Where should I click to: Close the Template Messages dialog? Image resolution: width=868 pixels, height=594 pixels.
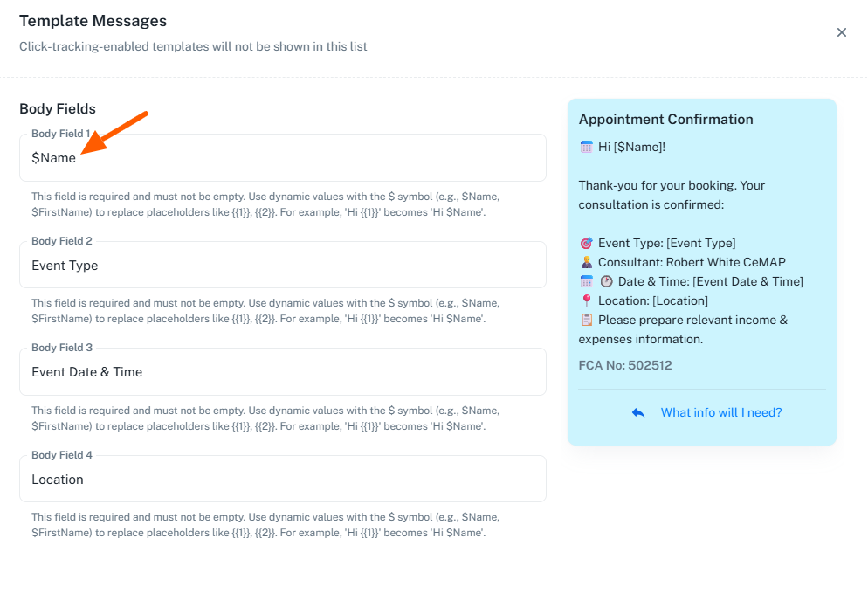842,32
